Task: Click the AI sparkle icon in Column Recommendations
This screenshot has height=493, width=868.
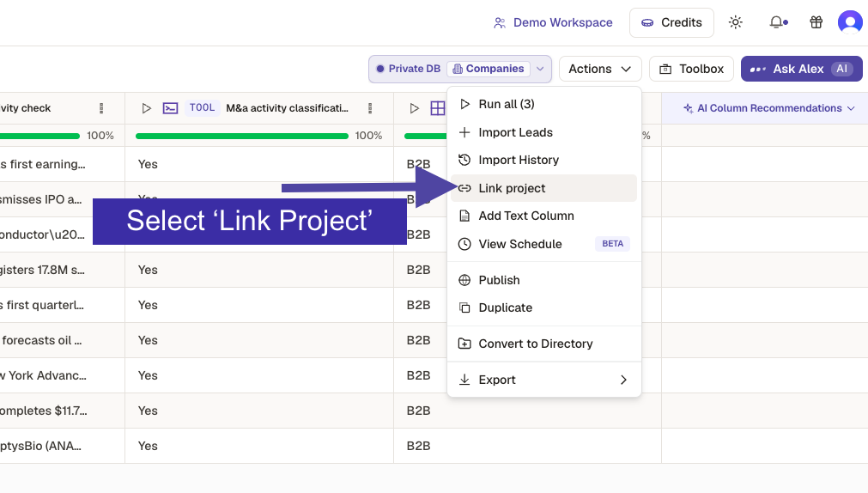Action: coord(688,108)
